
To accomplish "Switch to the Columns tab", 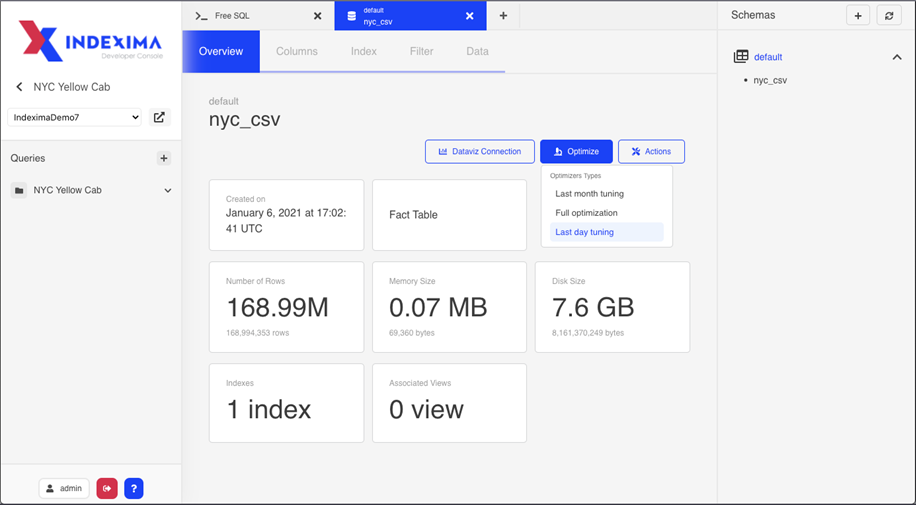I will click(x=297, y=51).
